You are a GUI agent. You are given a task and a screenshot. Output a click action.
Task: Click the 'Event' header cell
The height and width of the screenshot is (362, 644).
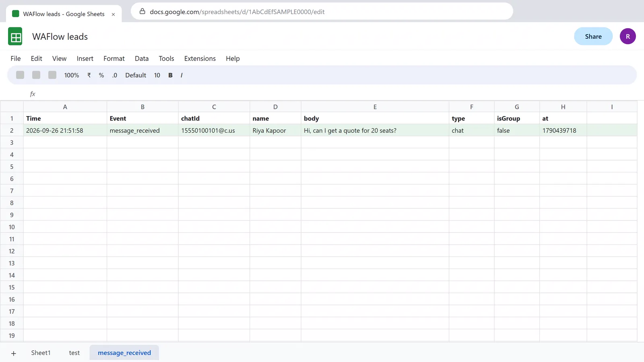click(x=142, y=118)
